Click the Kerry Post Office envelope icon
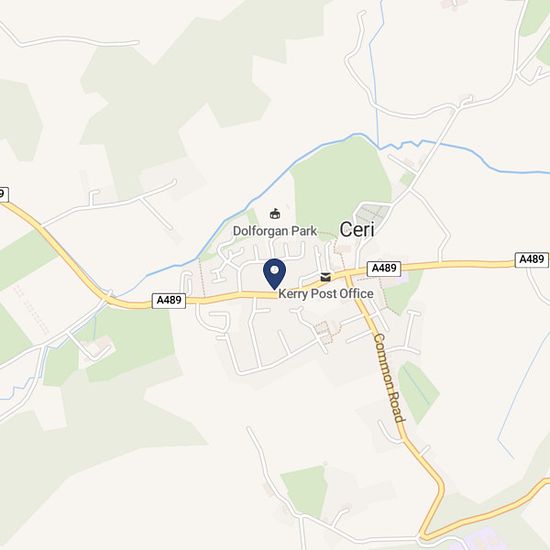550x550 pixels. click(x=326, y=277)
